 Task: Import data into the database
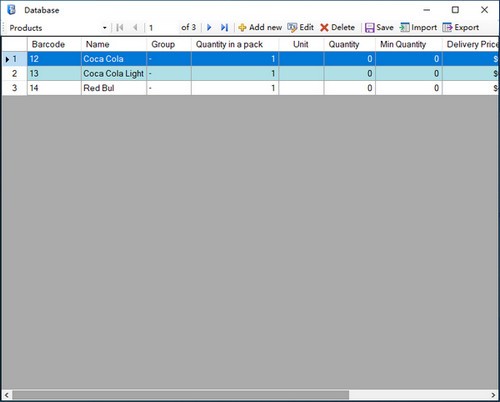[x=418, y=28]
